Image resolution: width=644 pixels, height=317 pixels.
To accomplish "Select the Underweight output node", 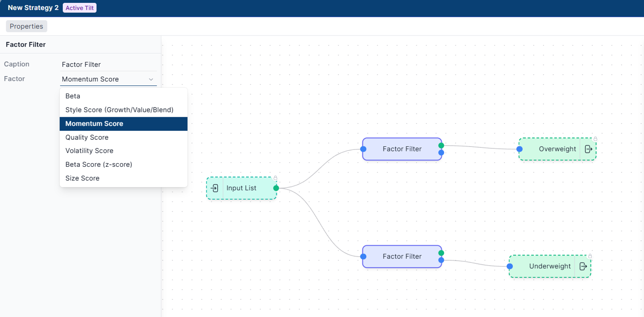I will tap(550, 266).
